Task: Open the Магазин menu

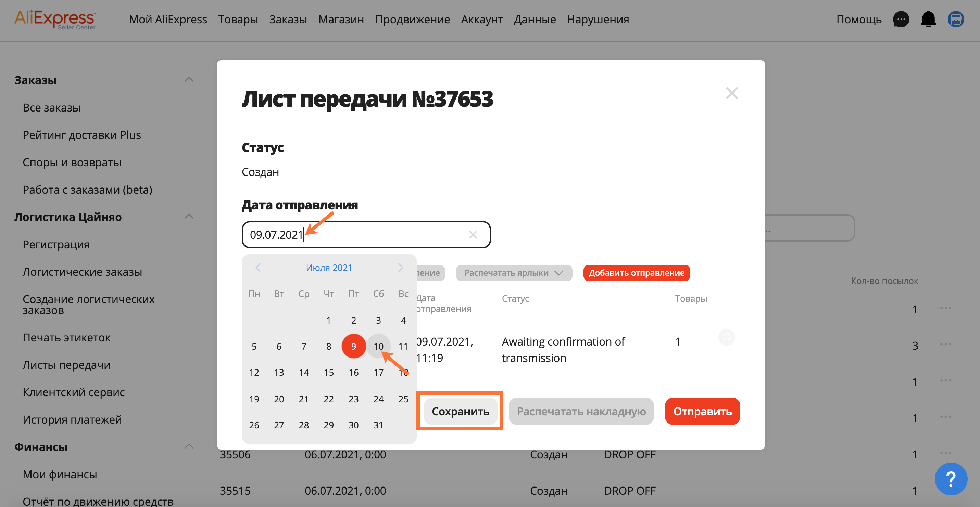Action: point(341,19)
